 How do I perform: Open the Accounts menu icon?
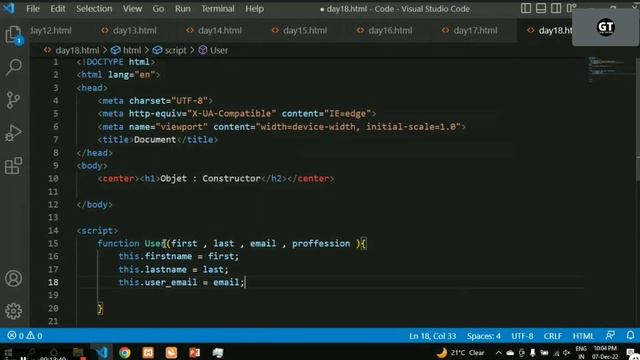[13, 278]
